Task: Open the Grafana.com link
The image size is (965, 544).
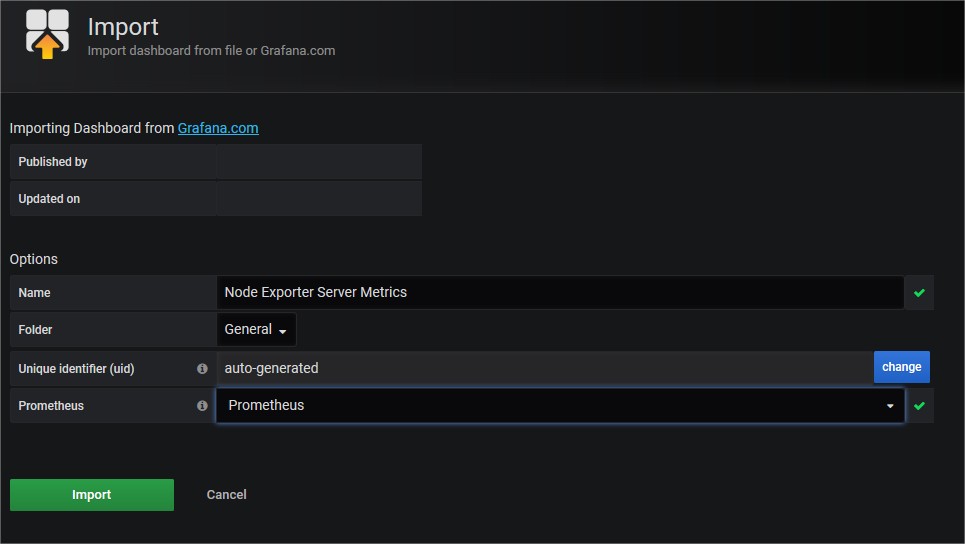Action: (x=218, y=128)
